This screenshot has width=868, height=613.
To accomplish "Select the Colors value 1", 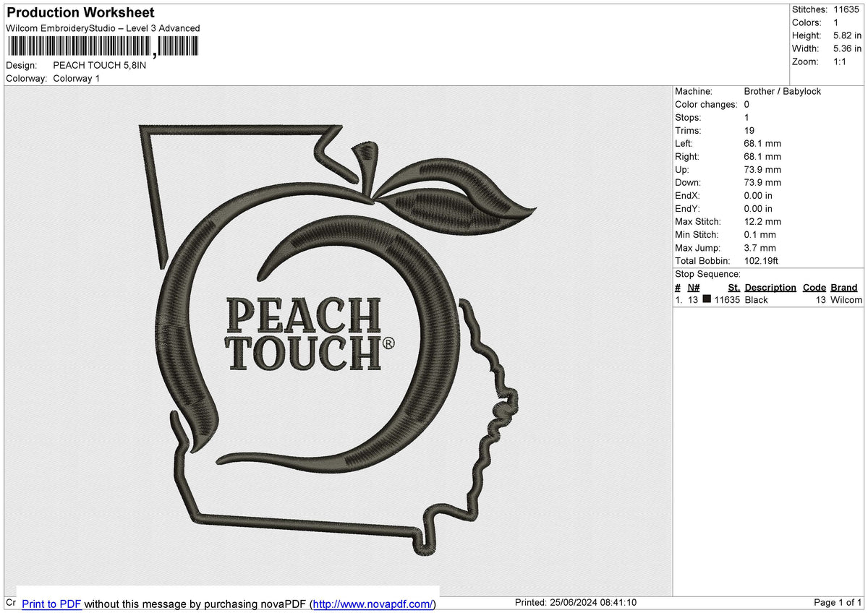I will [x=836, y=22].
